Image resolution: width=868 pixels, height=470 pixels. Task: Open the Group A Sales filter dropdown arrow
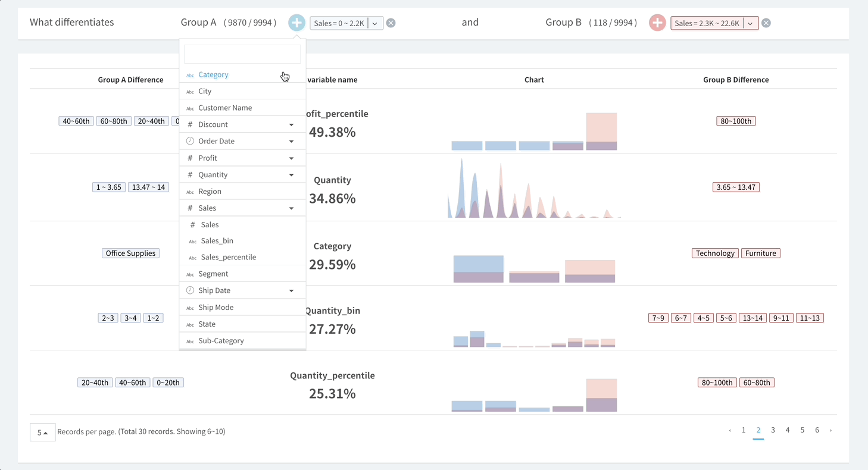[x=375, y=23]
